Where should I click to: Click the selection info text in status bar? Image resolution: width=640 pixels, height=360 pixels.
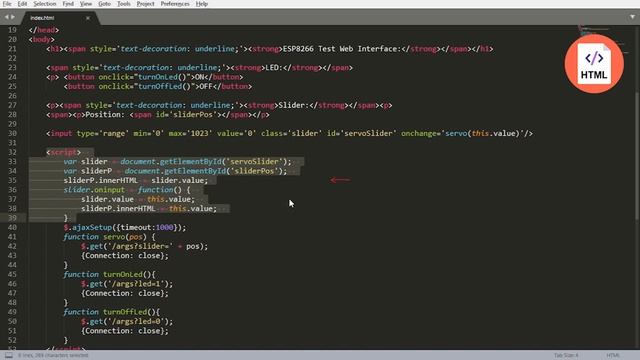pos(53,355)
